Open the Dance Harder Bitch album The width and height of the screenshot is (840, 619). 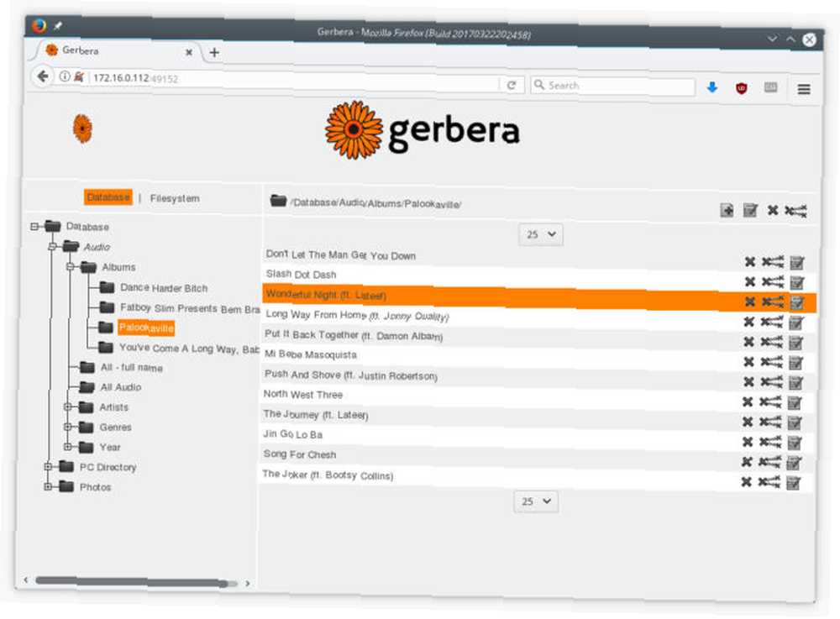pyautogui.click(x=164, y=287)
